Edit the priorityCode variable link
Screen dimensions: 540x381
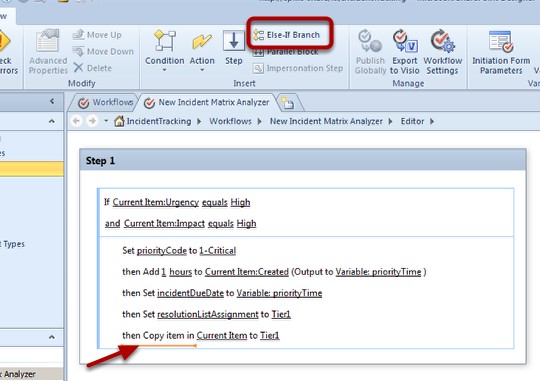162,251
